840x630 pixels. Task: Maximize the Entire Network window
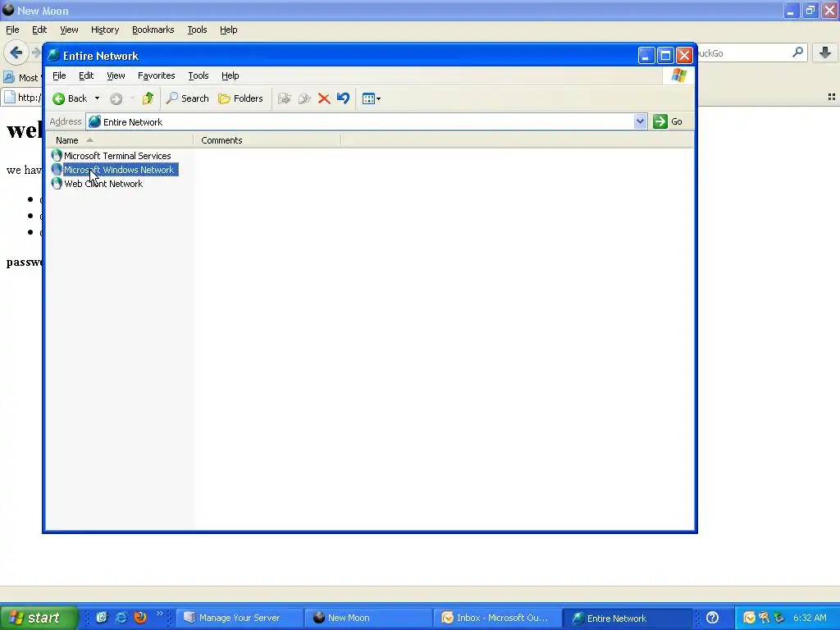click(665, 55)
